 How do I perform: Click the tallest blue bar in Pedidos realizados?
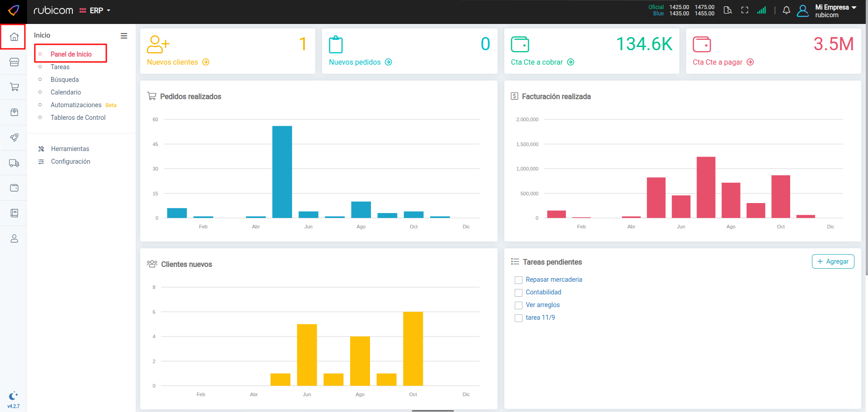282,172
